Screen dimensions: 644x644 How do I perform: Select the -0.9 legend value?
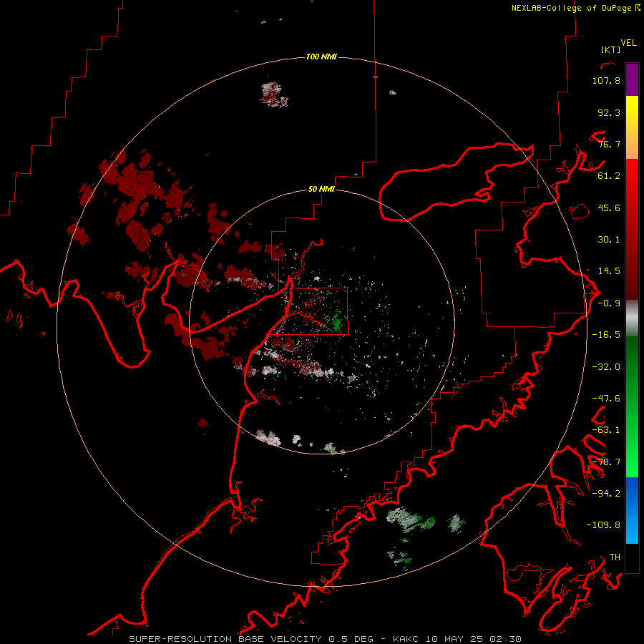609,303
